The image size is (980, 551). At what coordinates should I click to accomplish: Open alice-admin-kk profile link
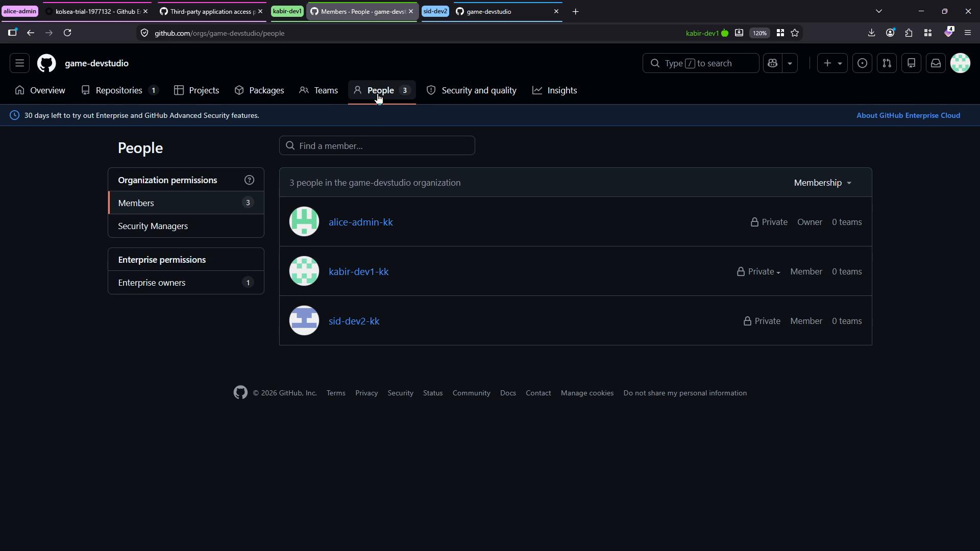tap(361, 222)
